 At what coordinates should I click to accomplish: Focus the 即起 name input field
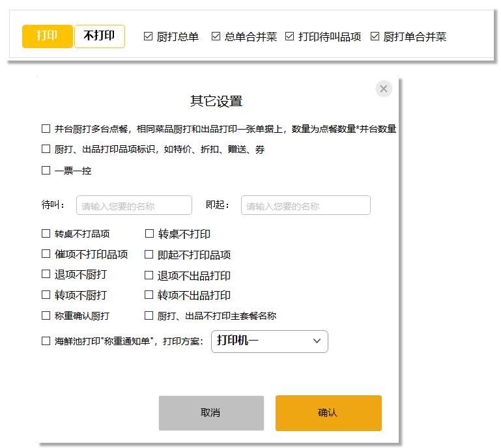(306, 205)
